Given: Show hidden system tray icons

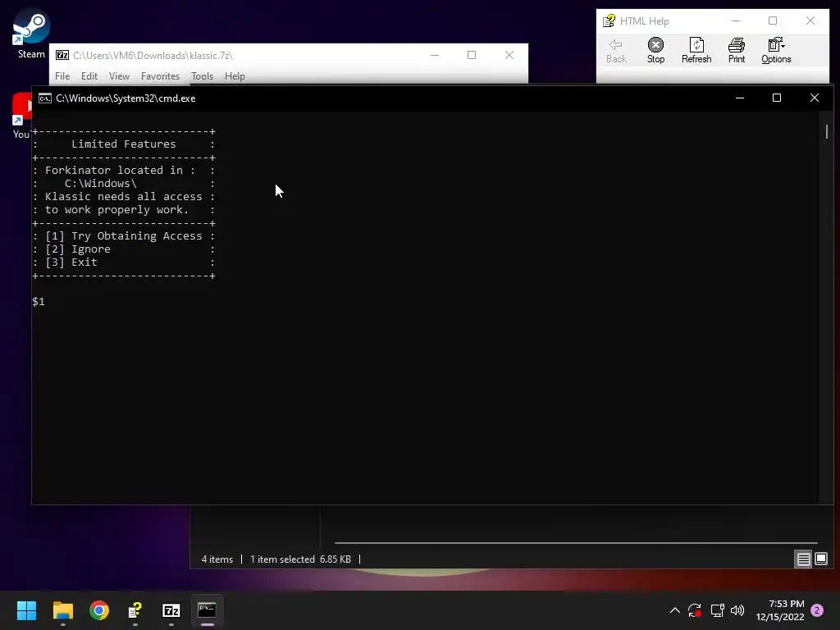Looking at the screenshot, I should click(675, 610).
